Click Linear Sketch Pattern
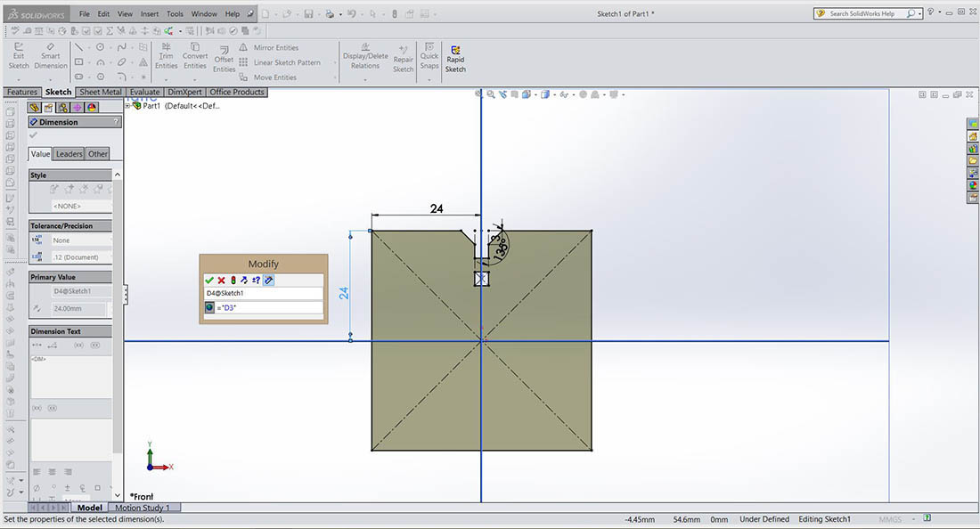Image resolution: width=980 pixels, height=529 pixels. click(280, 62)
